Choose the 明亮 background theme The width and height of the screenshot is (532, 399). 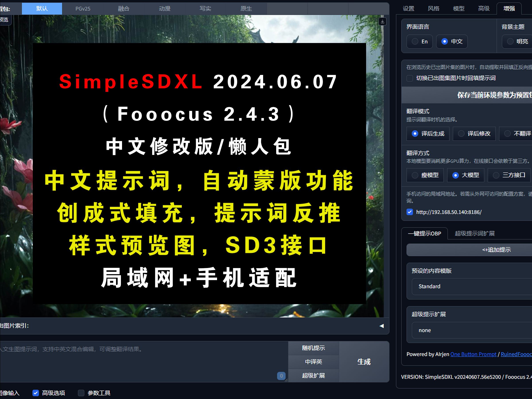[517, 42]
